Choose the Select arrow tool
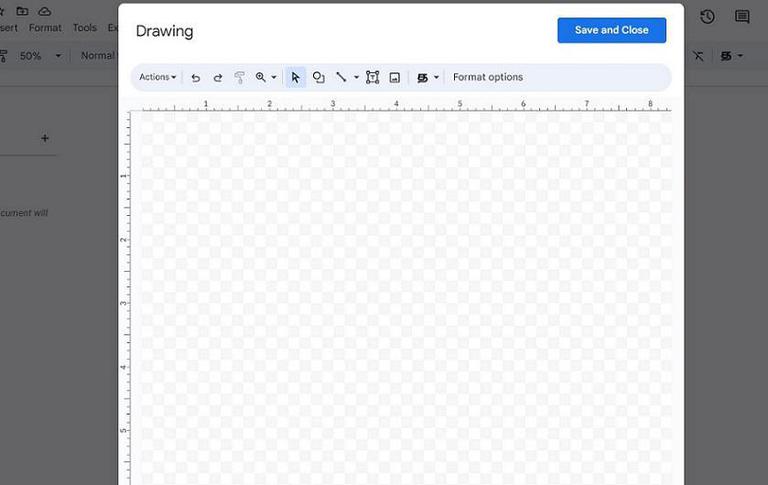768x485 pixels. (x=295, y=77)
